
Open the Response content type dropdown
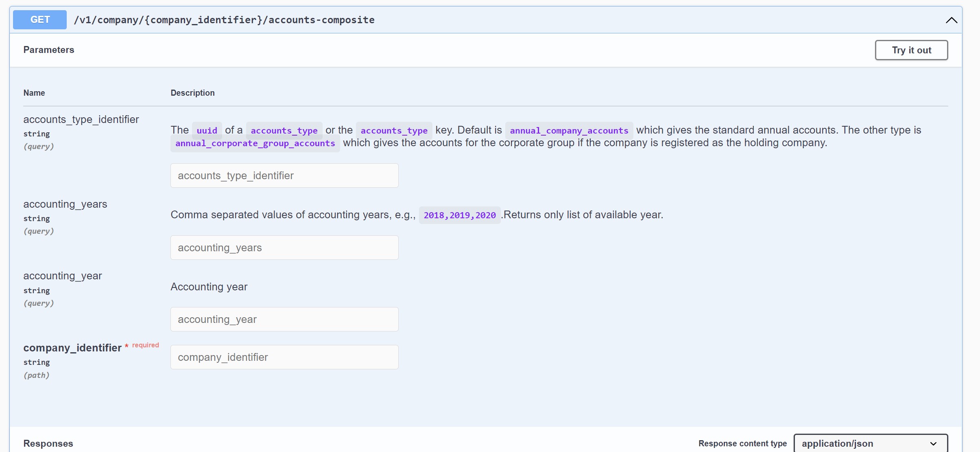[871, 443]
